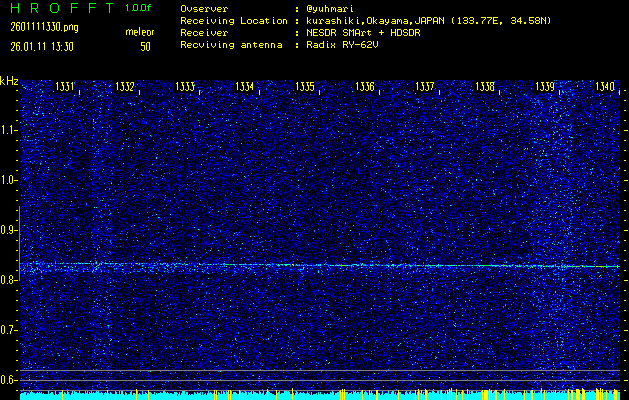
Task: Click the 1.0 kHz frequency label
Action: point(9,180)
